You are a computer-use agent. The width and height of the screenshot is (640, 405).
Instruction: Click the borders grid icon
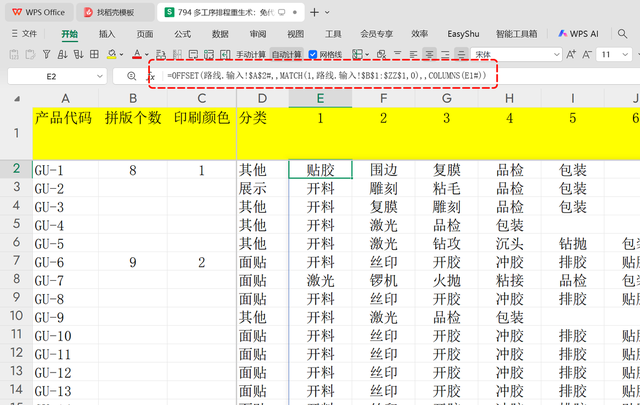pos(94,54)
